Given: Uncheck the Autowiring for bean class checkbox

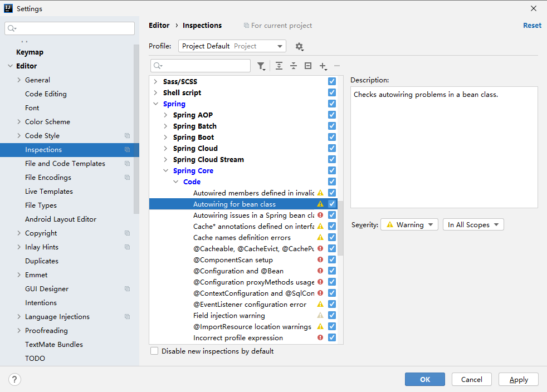Looking at the screenshot, I should [332, 204].
